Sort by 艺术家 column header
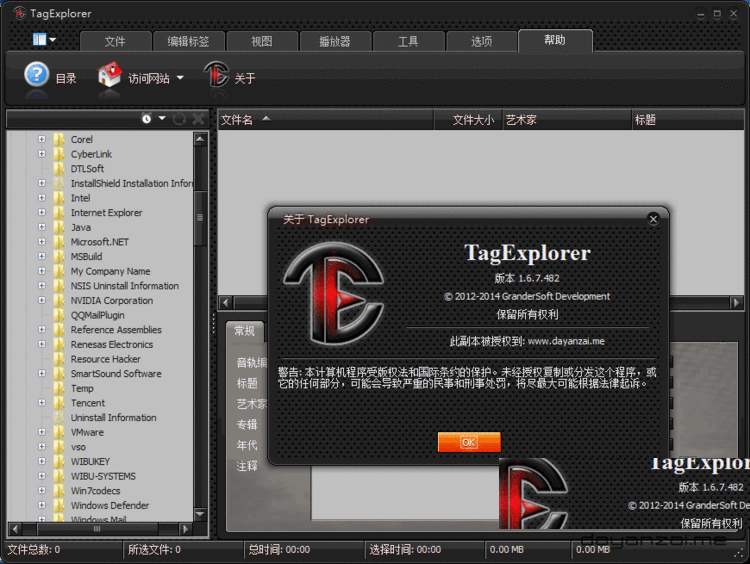Viewport: 750px width, 564px height. [x=567, y=120]
